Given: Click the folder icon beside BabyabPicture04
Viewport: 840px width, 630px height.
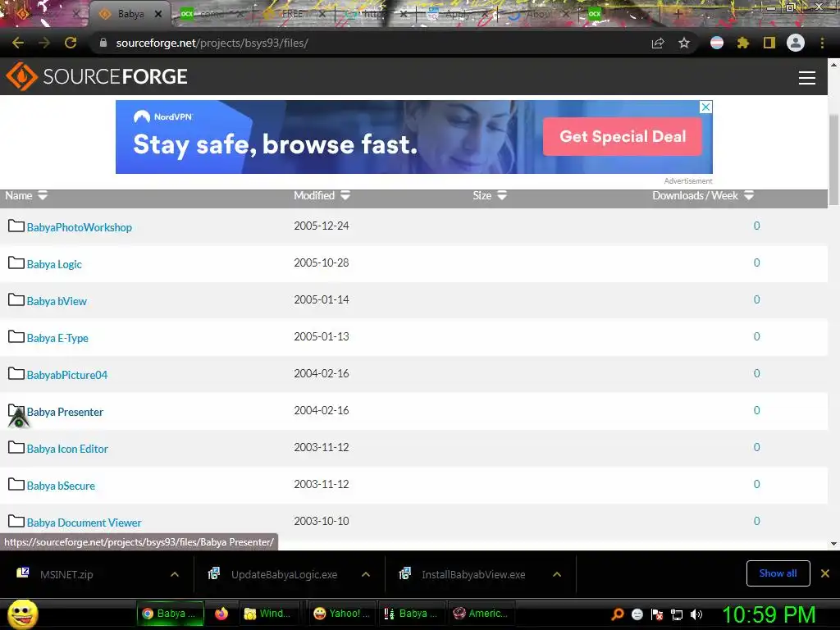Looking at the screenshot, I should 16,374.
